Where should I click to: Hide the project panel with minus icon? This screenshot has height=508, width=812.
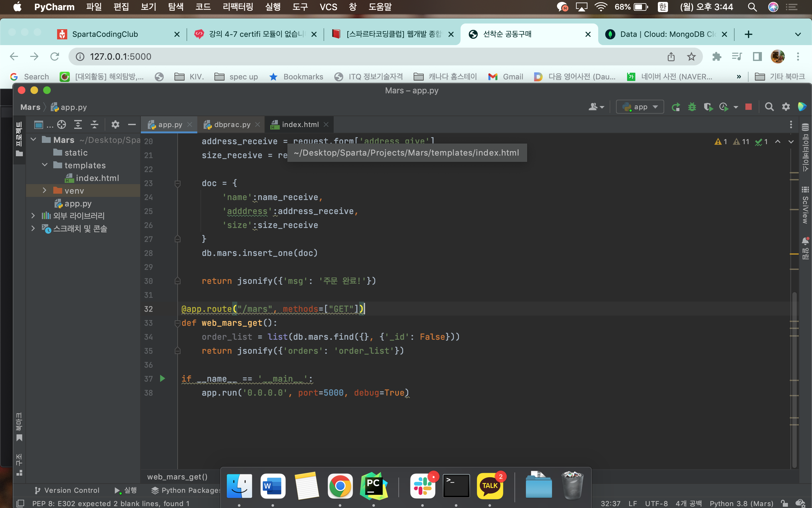click(x=132, y=125)
